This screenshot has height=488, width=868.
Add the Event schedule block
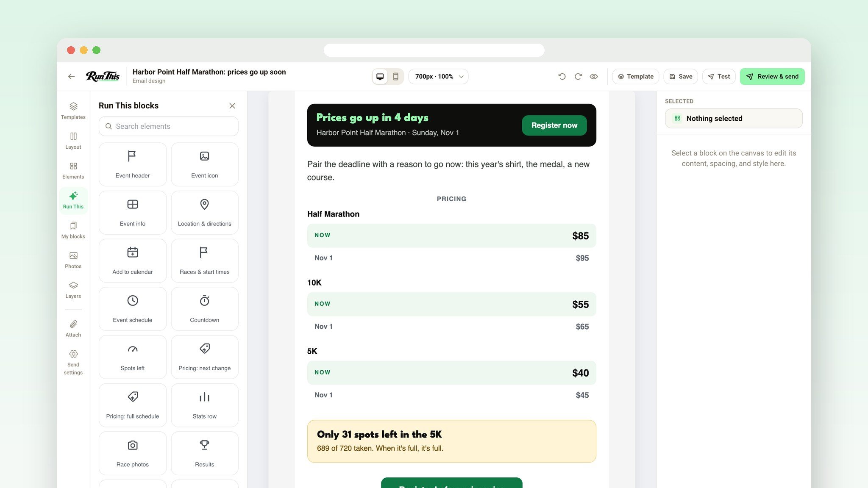coord(133,309)
